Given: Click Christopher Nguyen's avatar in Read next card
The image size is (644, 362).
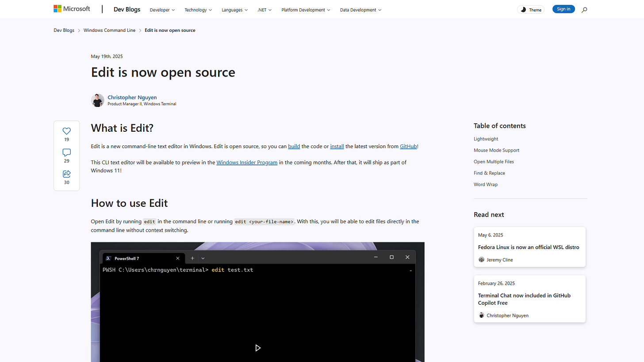Looking at the screenshot, I should pyautogui.click(x=481, y=315).
